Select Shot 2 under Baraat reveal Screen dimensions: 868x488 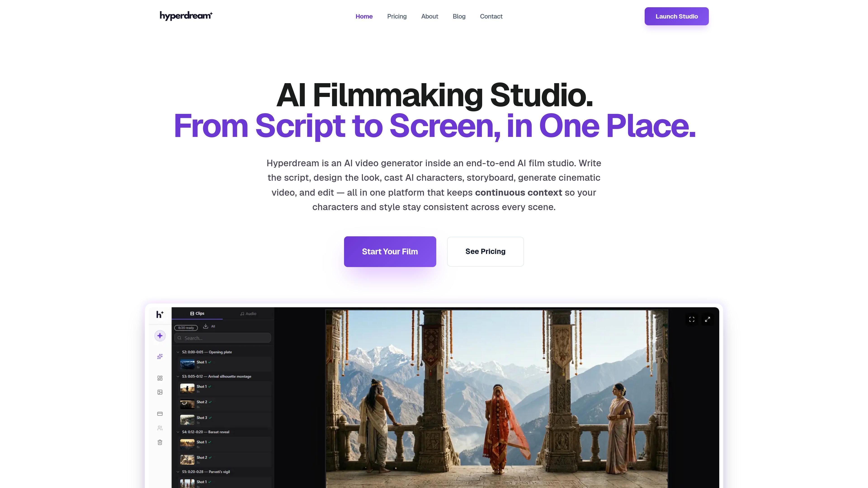pos(224,459)
